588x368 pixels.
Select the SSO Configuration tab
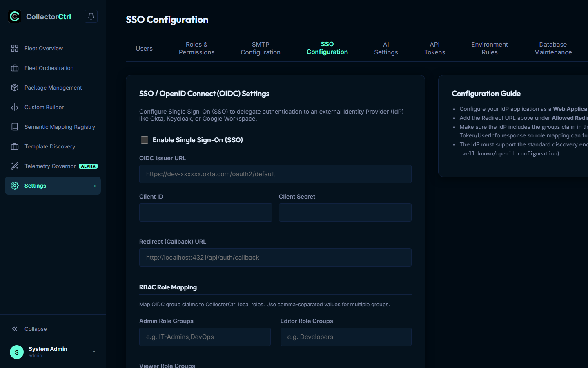point(327,48)
